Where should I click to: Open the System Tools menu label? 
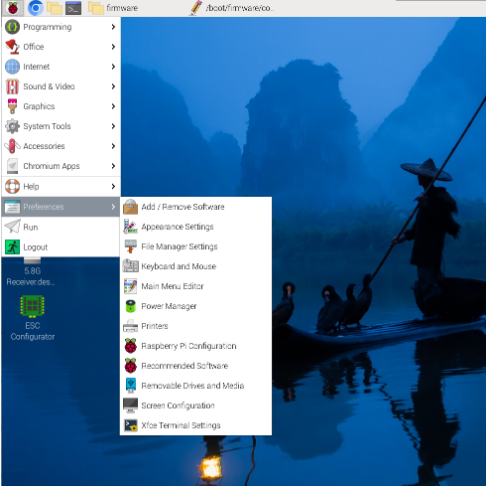click(x=47, y=126)
